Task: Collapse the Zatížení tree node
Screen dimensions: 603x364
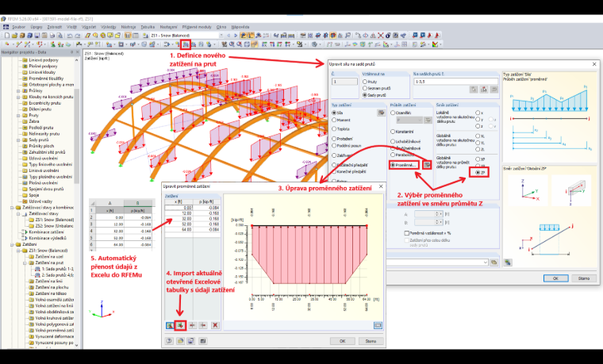Action: point(13,244)
